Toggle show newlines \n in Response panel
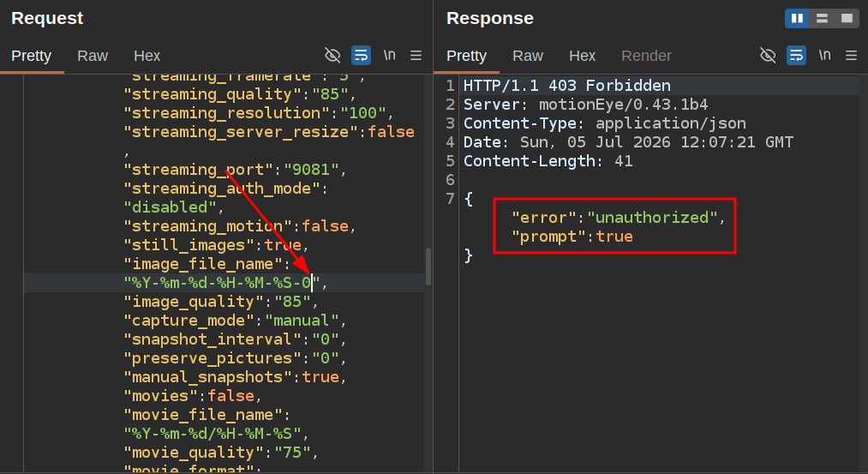 [x=825, y=55]
